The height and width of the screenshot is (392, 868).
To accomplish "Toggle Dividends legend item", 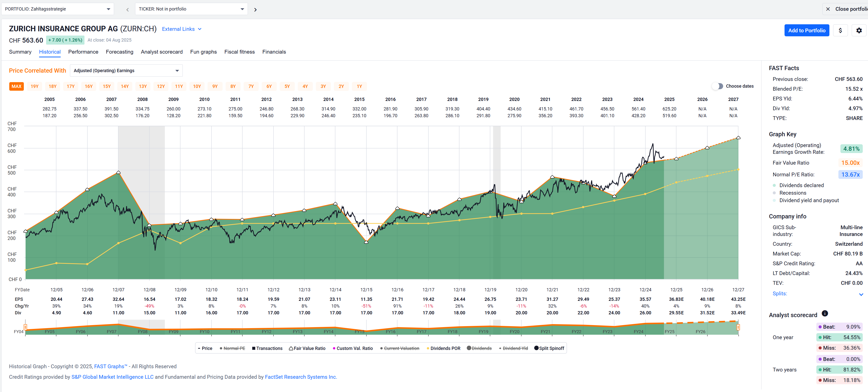I will tap(479, 348).
